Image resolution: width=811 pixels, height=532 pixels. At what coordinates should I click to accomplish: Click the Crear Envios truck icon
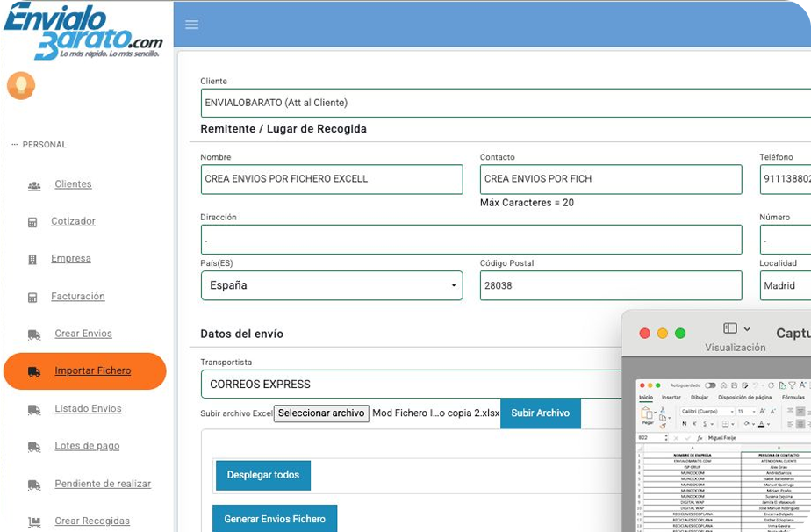[x=34, y=334]
